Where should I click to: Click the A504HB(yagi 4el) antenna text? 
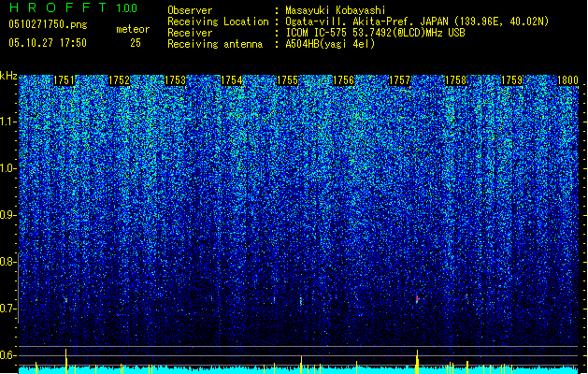pyautogui.click(x=330, y=44)
